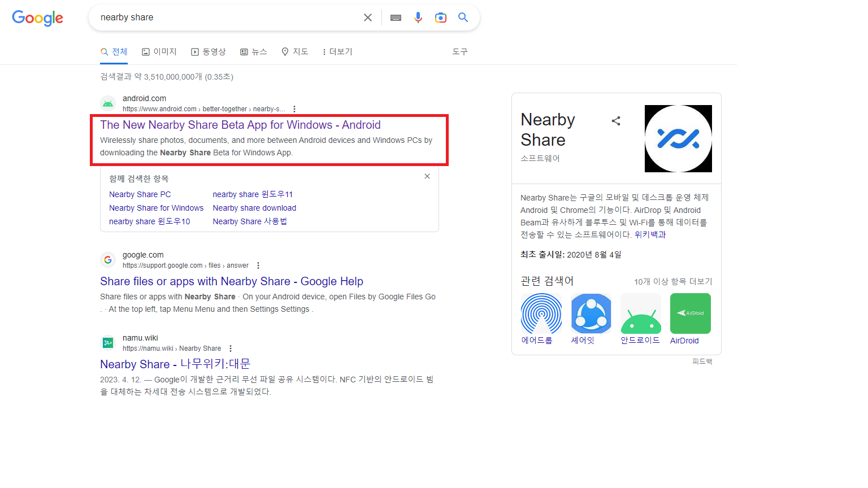The image size is (868, 488).
Task: Open Google Lens camera search
Action: (x=441, y=18)
